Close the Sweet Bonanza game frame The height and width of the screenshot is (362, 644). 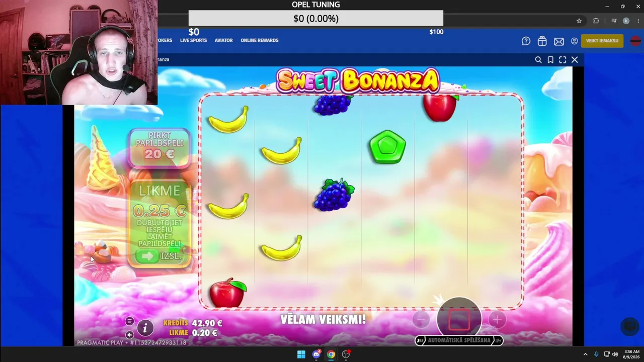[x=575, y=60]
